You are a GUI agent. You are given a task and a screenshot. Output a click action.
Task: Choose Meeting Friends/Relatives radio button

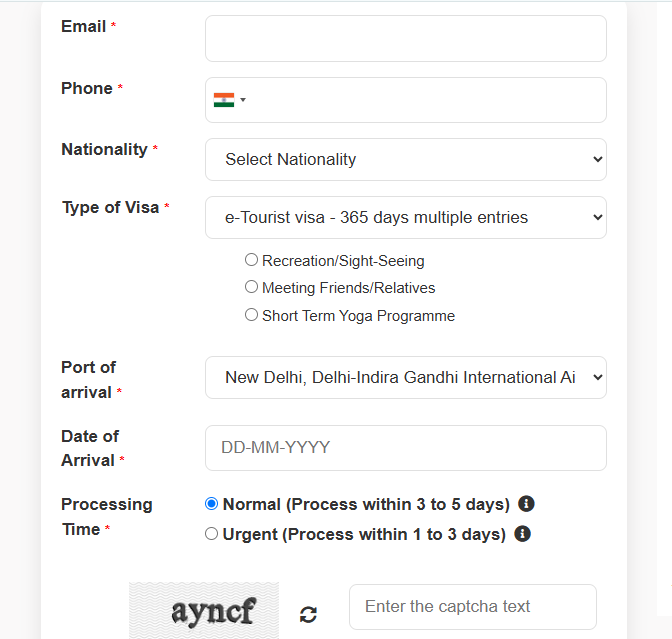[252, 287]
